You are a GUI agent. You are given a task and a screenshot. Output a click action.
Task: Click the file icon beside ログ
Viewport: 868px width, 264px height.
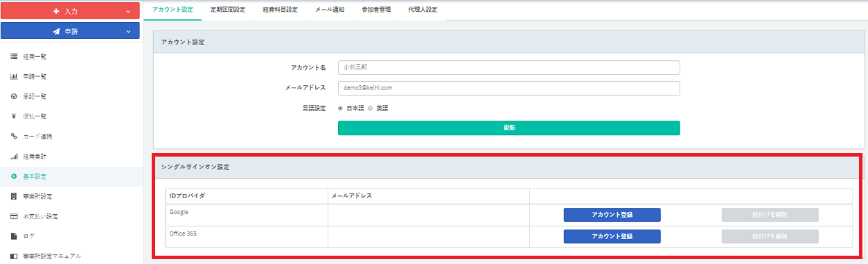point(14,236)
